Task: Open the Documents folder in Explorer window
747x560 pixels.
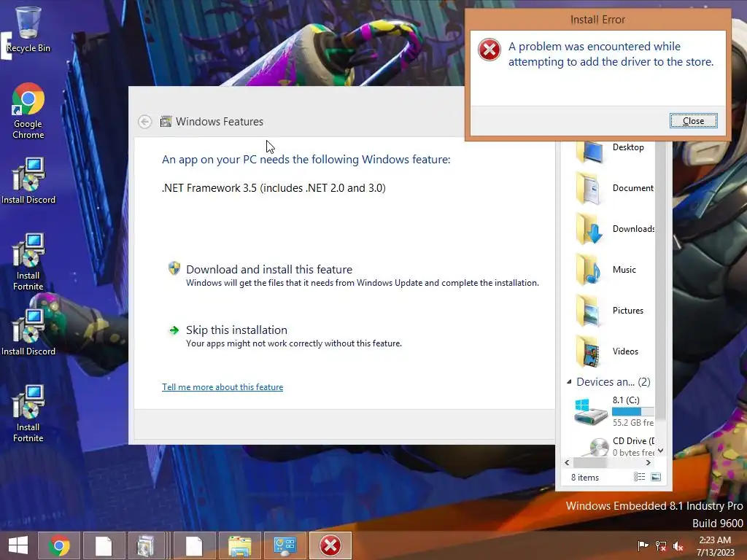Action: pos(614,189)
